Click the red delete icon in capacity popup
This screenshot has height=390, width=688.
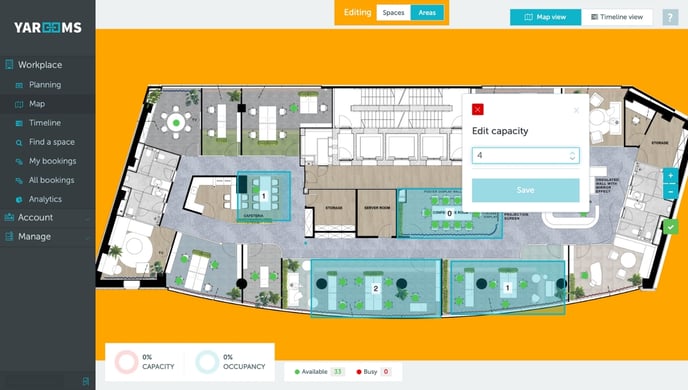[x=477, y=109]
